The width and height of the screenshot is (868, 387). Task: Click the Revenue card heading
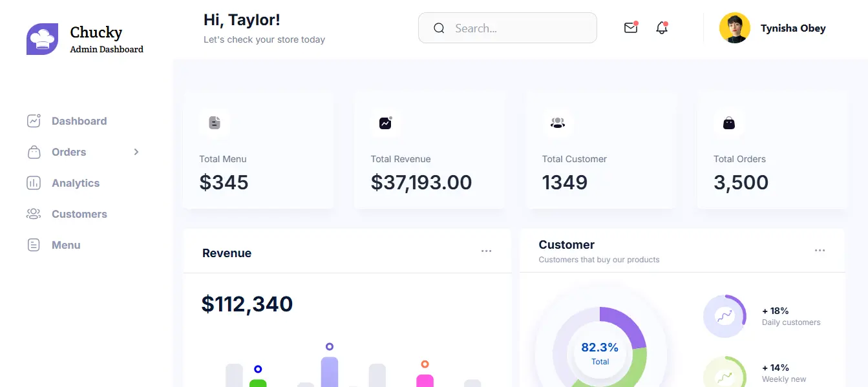(227, 253)
